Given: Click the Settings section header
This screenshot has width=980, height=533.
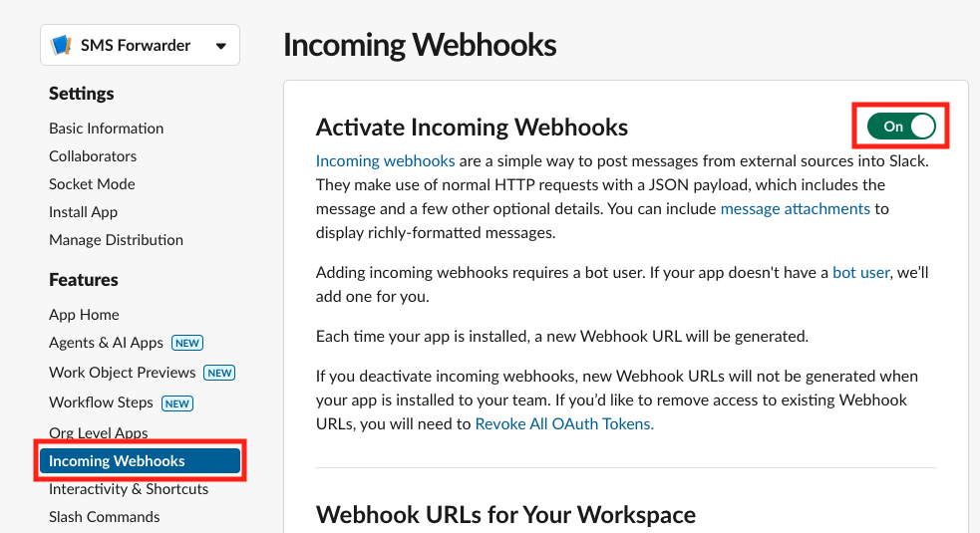Looking at the screenshot, I should tap(81, 94).
